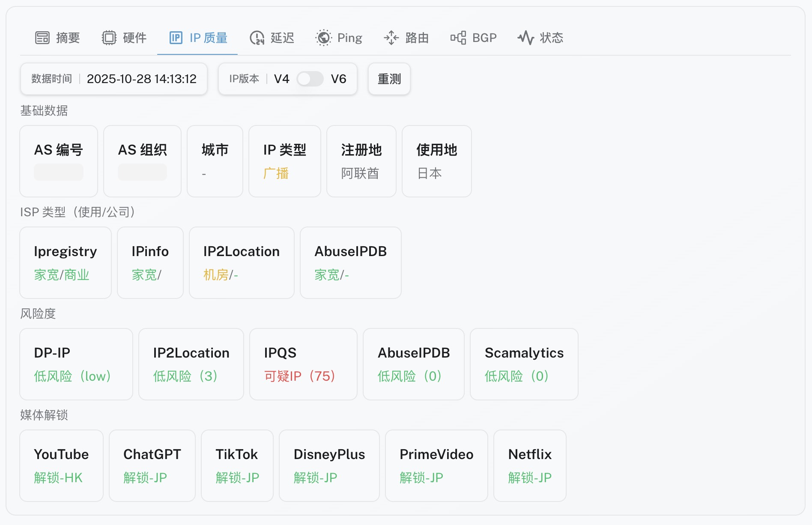Image resolution: width=812 pixels, height=525 pixels.
Task: Select the ChatGPT unlock card
Action: 152,465
